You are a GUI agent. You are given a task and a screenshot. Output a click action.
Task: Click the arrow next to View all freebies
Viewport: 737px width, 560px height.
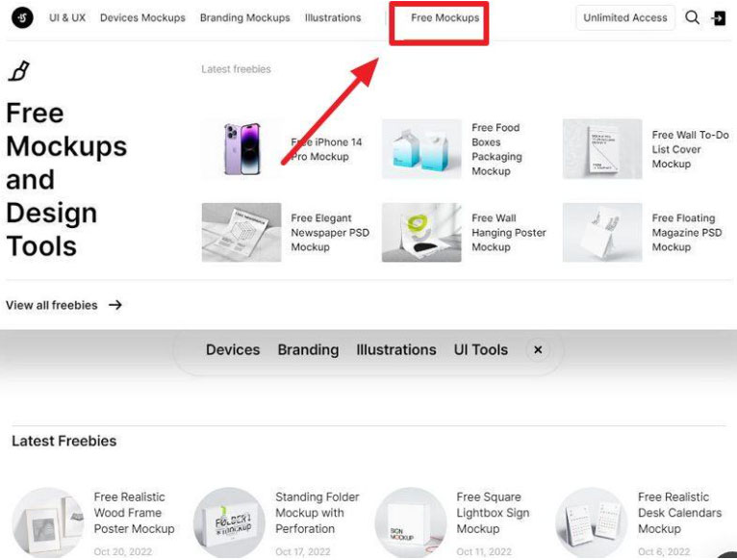click(115, 305)
